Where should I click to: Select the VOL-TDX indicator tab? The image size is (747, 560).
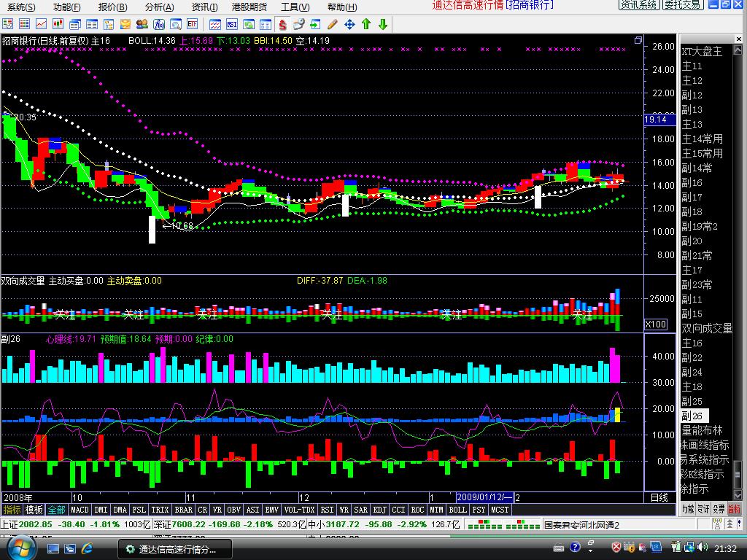tap(299, 510)
